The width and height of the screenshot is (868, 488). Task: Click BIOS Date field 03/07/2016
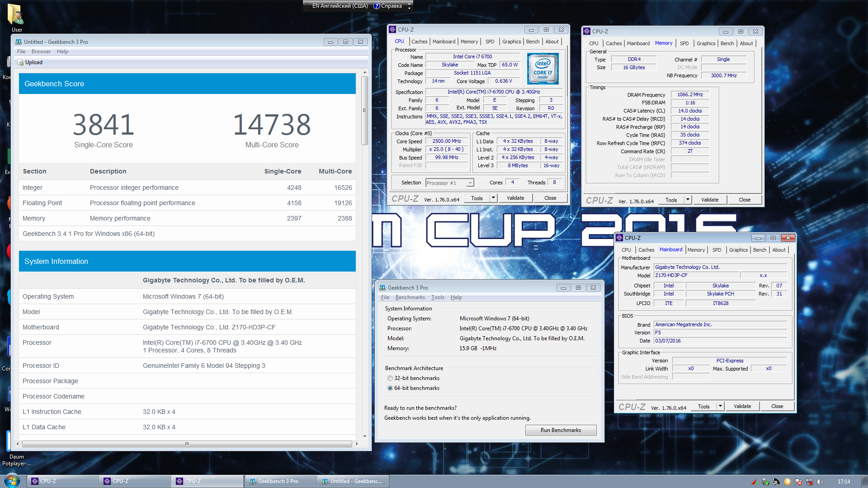[720, 341]
